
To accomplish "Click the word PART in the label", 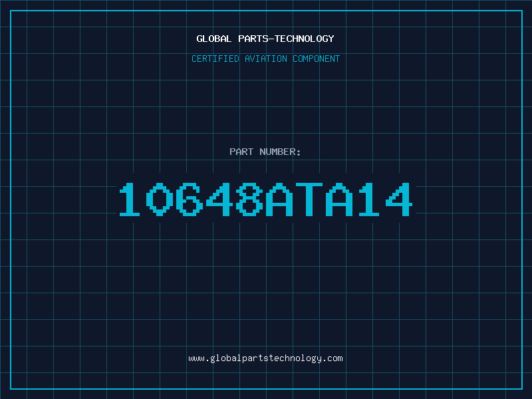I will tap(241, 152).
